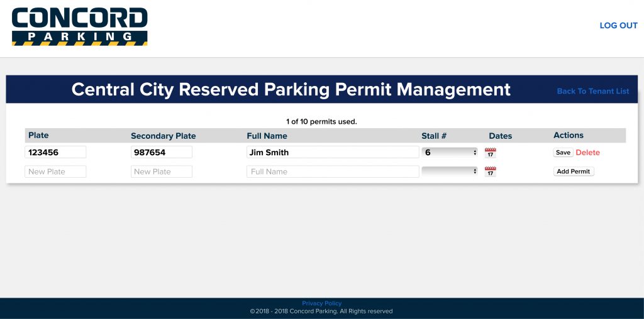Image resolution: width=644 pixels, height=319 pixels.
Task: Select the new secondary plate input
Action: 161,171
